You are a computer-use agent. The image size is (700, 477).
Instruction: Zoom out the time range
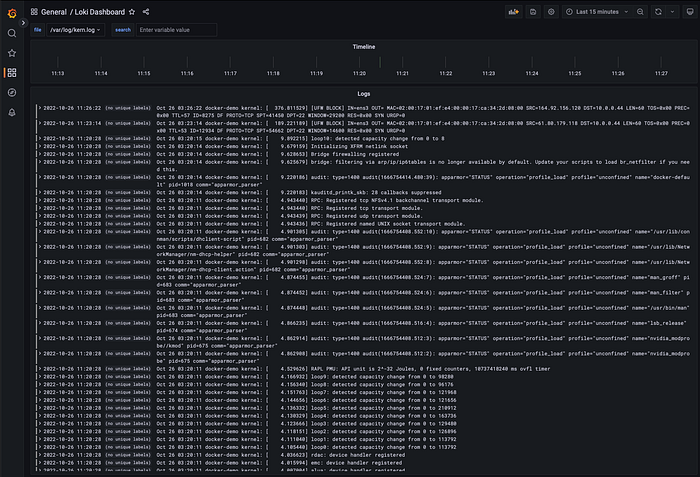coord(640,12)
